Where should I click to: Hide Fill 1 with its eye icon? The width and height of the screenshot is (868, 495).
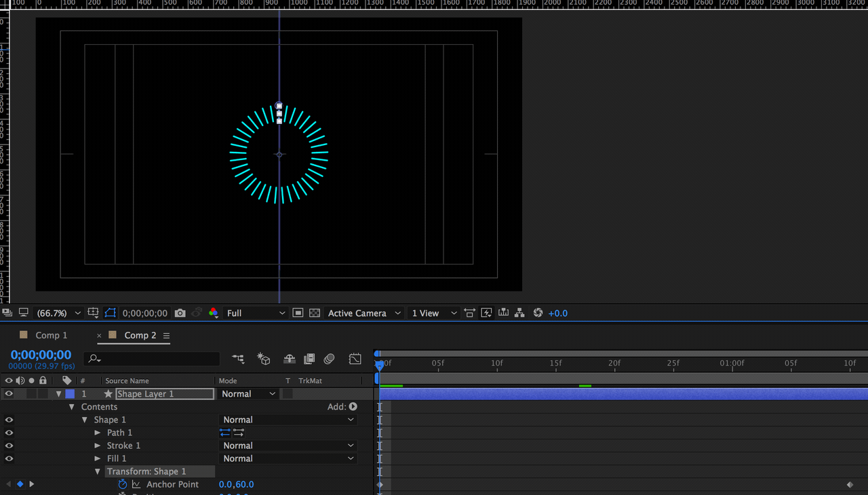[x=9, y=458]
